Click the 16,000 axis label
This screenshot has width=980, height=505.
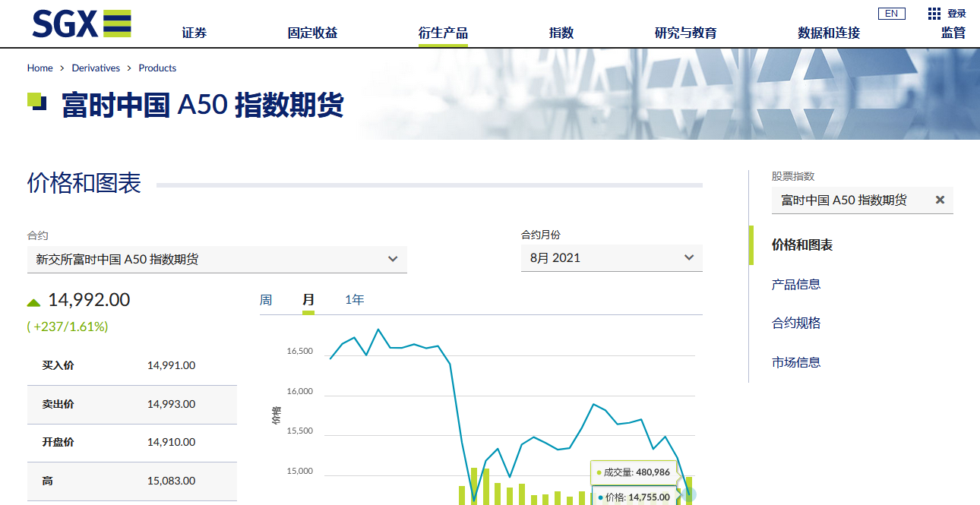[299, 392]
